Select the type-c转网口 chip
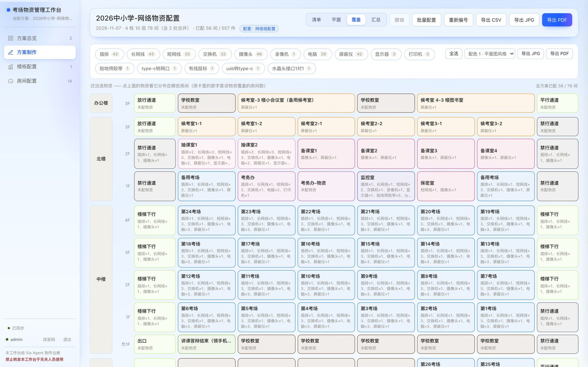This screenshot has height=367, width=588. [x=160, y=69]
